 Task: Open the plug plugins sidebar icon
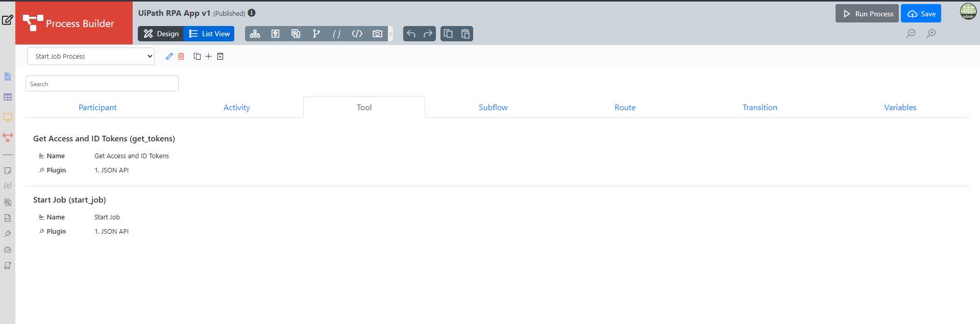click(8, 234)
